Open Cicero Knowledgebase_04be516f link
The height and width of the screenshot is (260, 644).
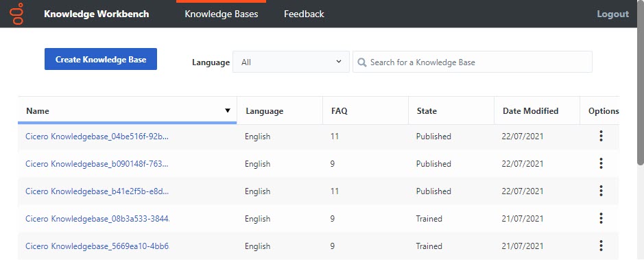click(x=97, y=137)
